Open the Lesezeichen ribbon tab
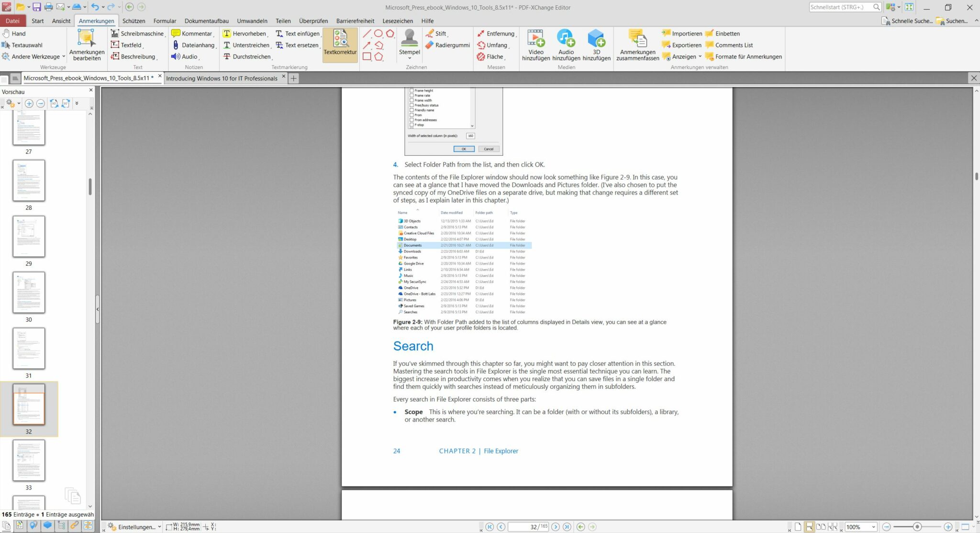Screen dimensions: 980x533 tap(398, 20)
